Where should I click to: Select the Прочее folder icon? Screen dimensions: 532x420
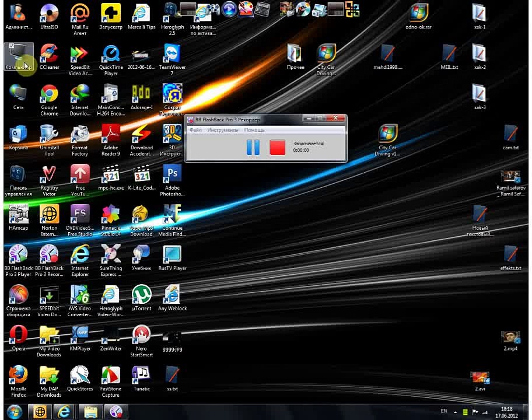point(295,57)
